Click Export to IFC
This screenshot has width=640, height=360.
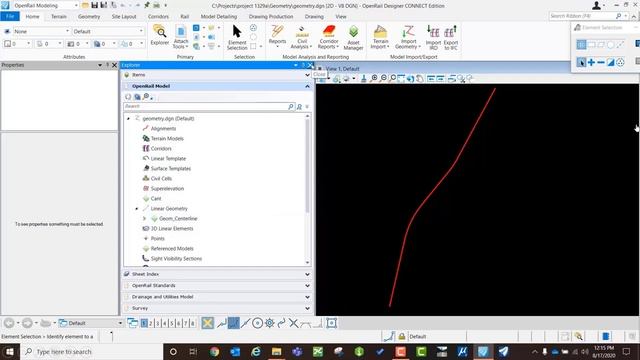click(x=451, y=37)
